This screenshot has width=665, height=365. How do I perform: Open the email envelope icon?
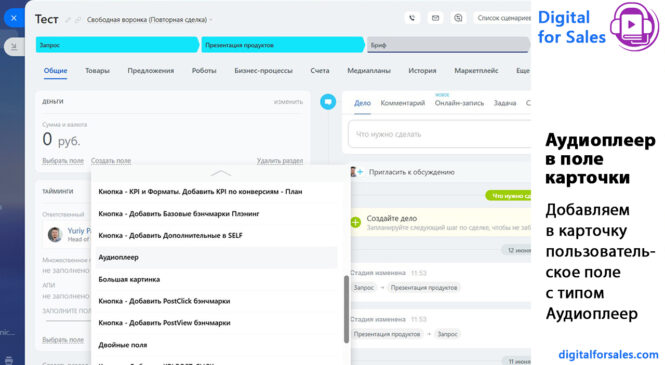tap(435, 18)
